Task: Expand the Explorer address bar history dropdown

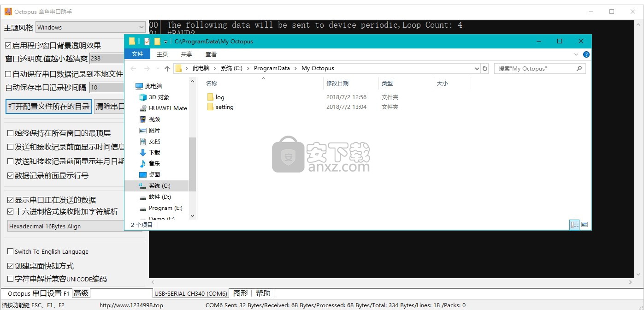Action: [477, 69]
